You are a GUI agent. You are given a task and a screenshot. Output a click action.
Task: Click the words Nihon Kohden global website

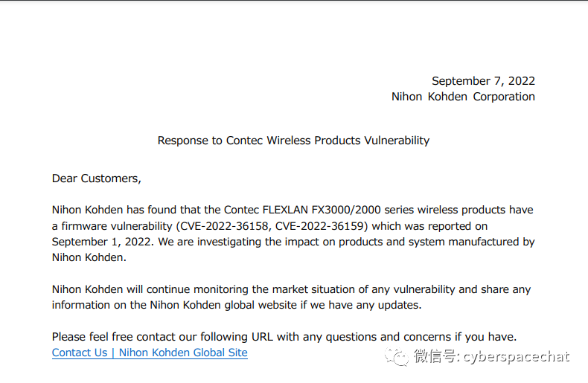click(x=223, y=305)
